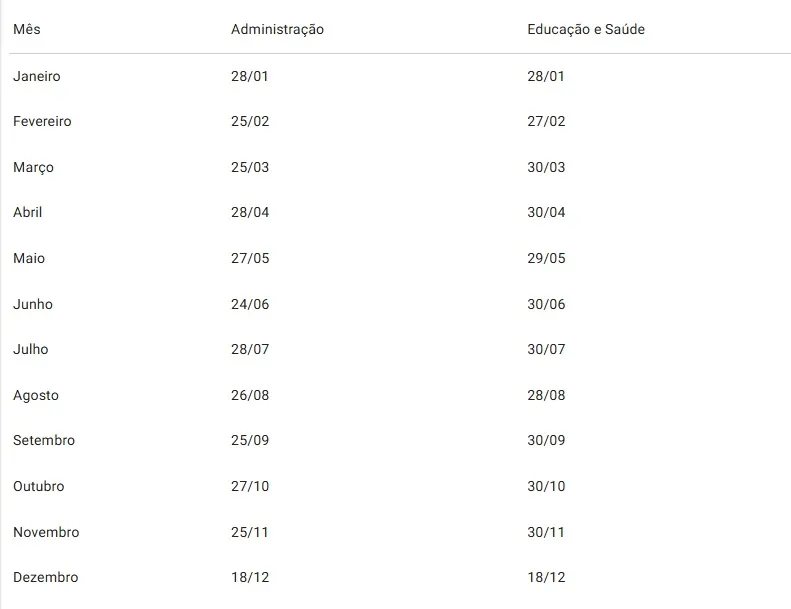Select the Maio row label
The width and height of the screenshot is (791, 609).
point(29,259)
